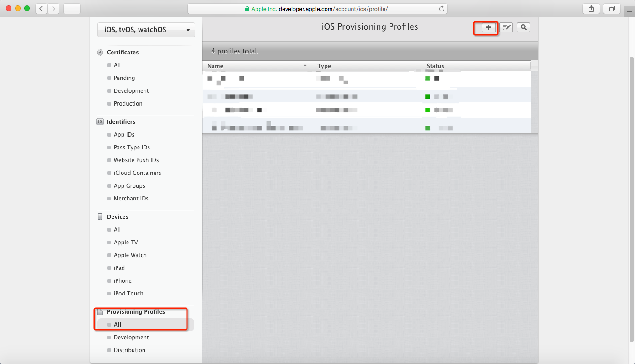The width and height of the screenshot is (635, 364).
Task: Open iPhone in the Devices section
Action: 123,281
